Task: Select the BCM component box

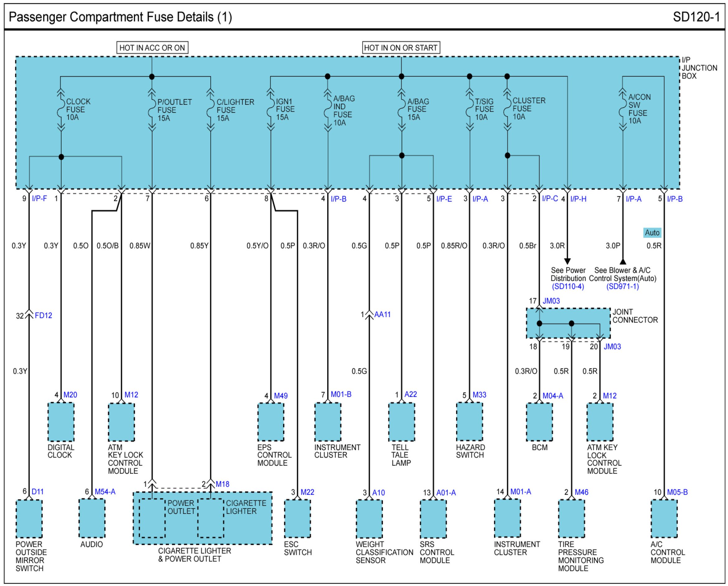Action: pos(539,422)
